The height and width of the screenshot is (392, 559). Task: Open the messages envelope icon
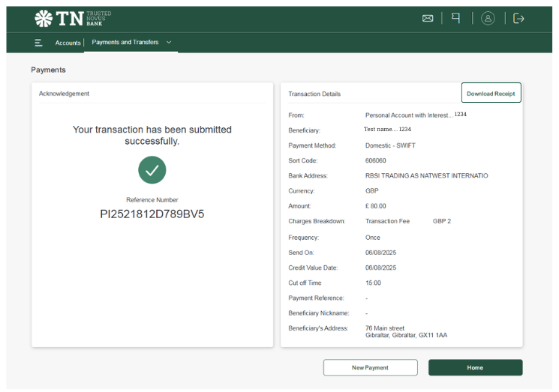pyautogui.click(x=428, y=18)
